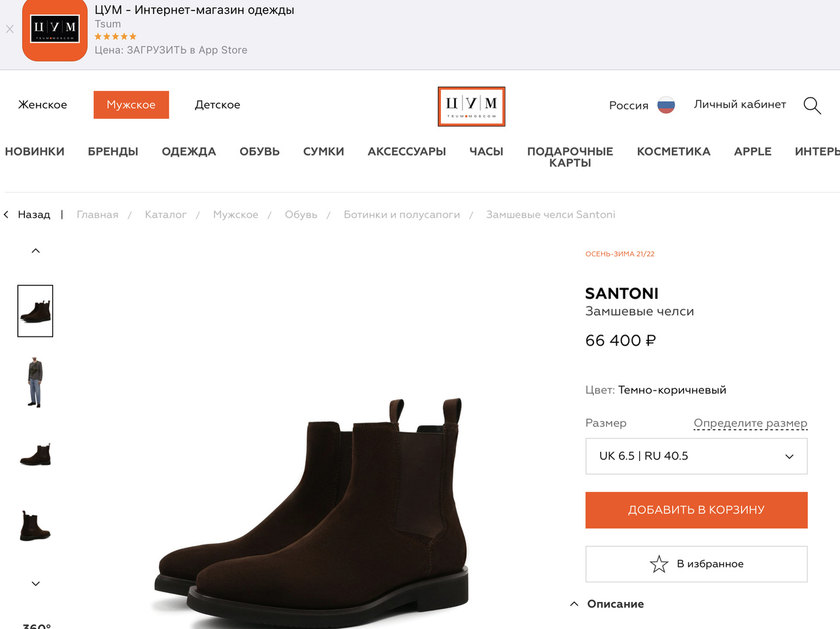Viewport: 840px width, 629px height.
Task: Open the ЦУМ app icon in banner
Action: [55, 30]
